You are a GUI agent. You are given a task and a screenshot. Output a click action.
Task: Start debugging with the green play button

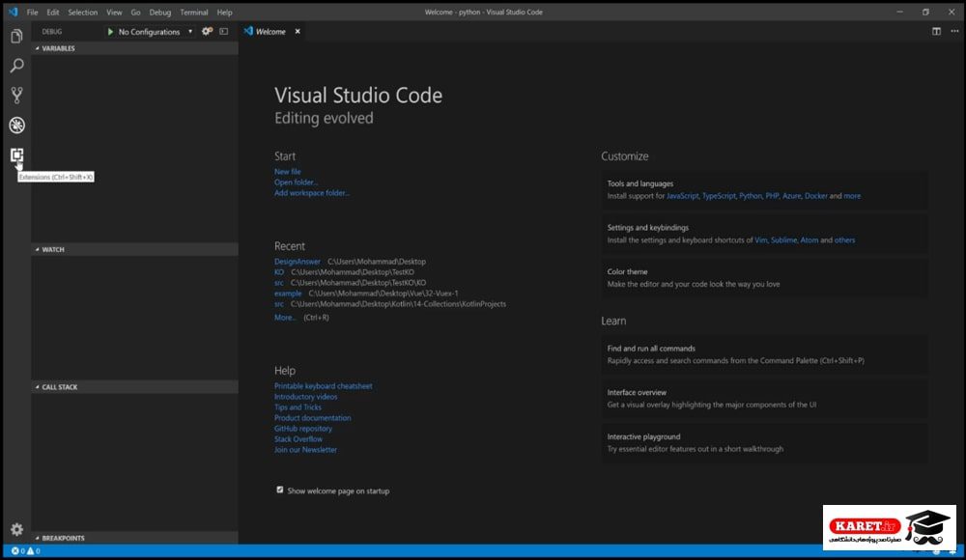click(110, 32)
